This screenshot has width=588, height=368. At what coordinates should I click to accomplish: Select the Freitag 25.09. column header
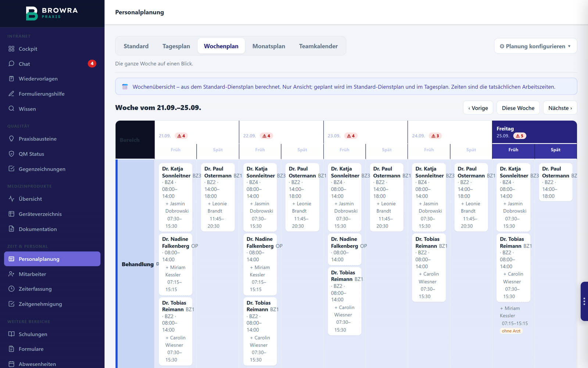click(534, 132)
